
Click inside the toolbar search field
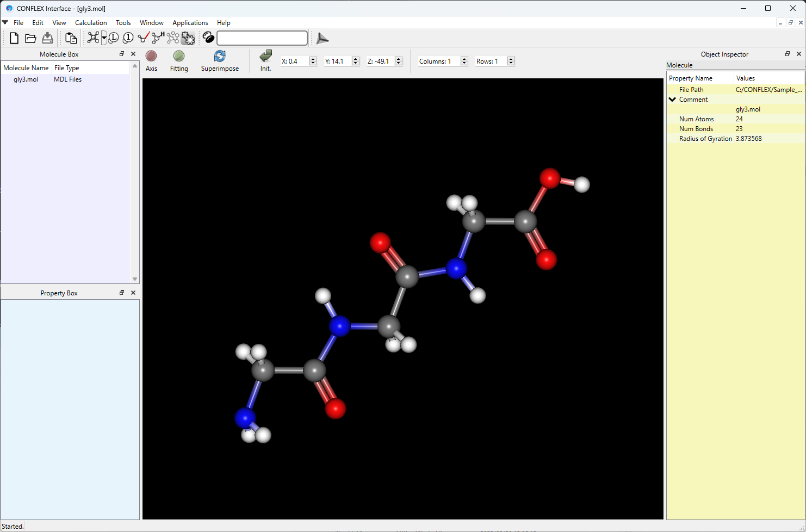pyautogui.click(x=261, y=38)
